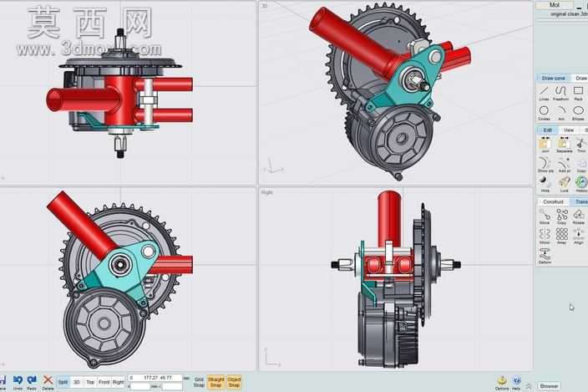Select the Lines drawing tool
The width and height of the screenshot is (588, 392).
coord(544,93)
